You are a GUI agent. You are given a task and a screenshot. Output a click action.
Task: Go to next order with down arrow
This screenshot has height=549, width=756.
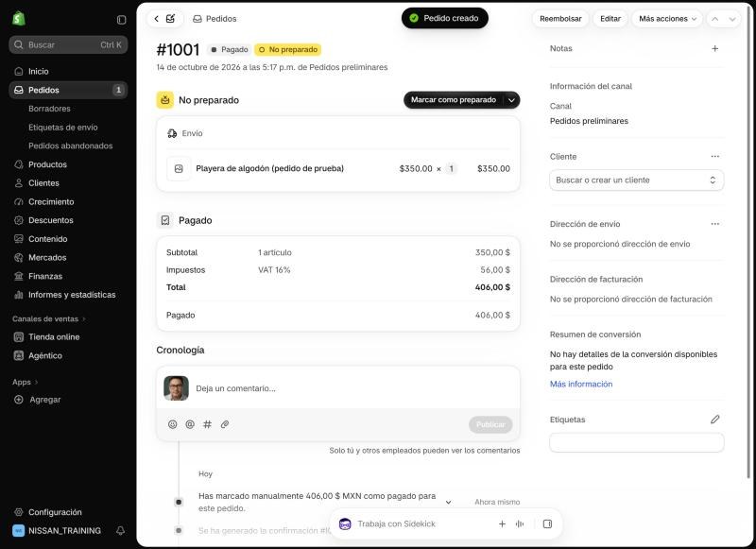(x=732, y=19)
